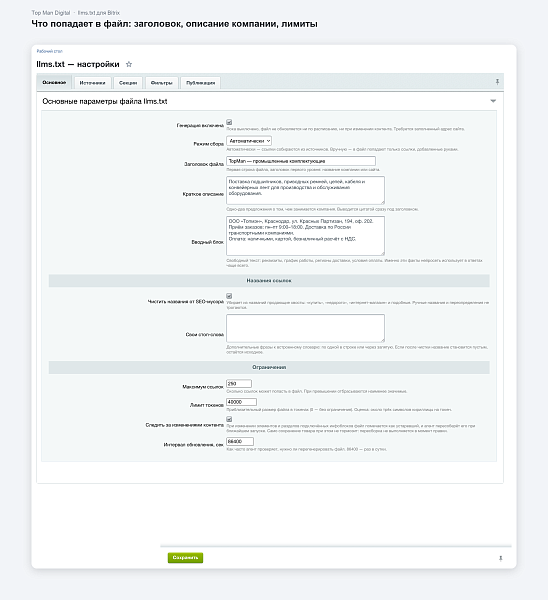
Task: Focus the empty 'Свои стоп-слова' textarea
Action: (x=305, y=328)
